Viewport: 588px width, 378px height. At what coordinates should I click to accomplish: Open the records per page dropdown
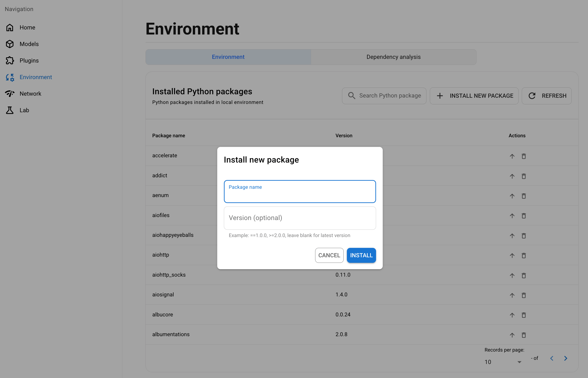tap(503, 362)
